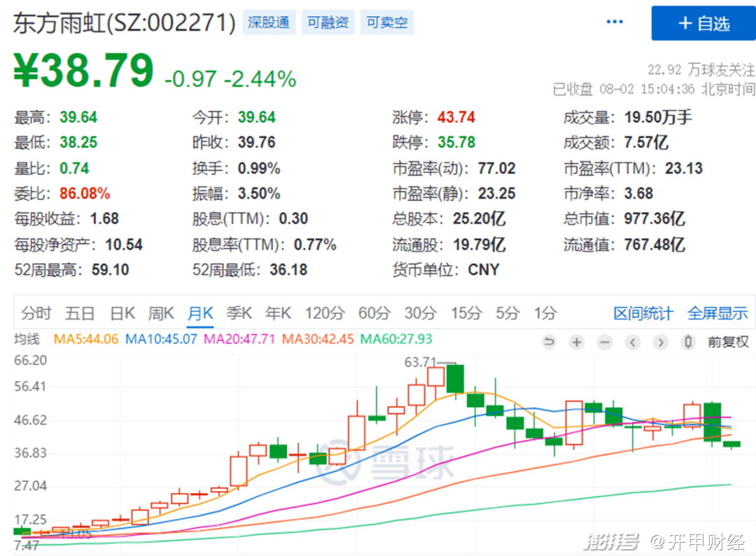Click the chart undo/reset arrow icon
This screenshot has height=556, width=756.
tap(549, 342)
